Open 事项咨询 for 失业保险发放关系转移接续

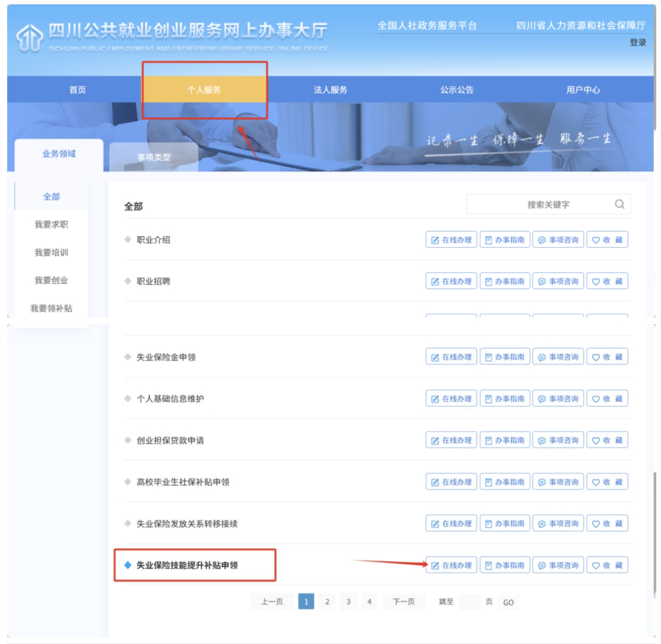point(558,524)
